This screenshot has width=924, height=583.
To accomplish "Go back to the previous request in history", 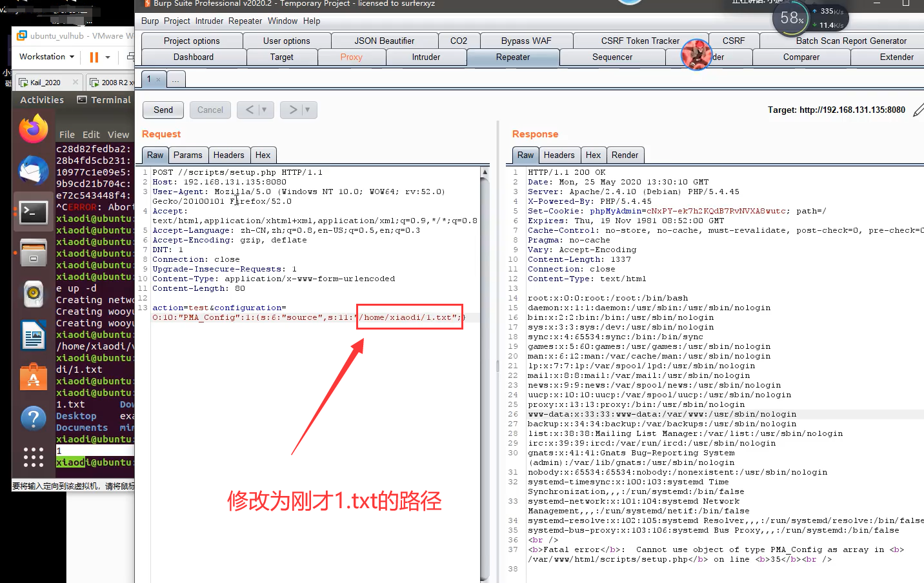I will [x=249, y=110].
